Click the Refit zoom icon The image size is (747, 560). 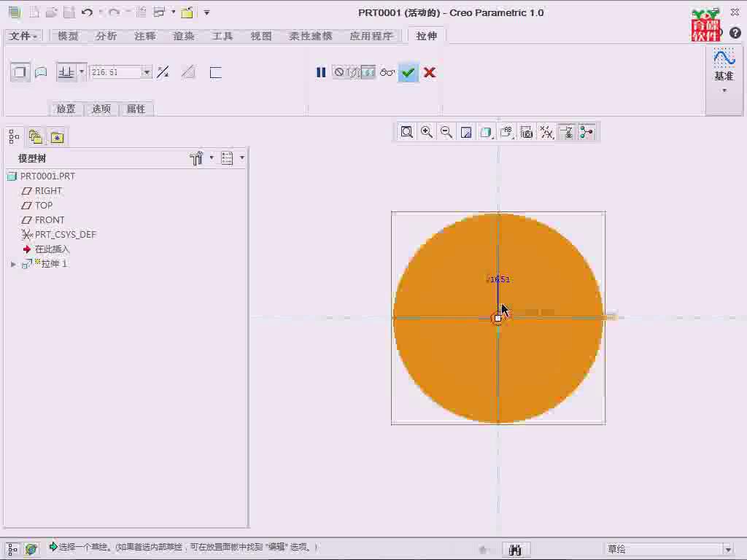pyautogui.click(x=407, y=132)
